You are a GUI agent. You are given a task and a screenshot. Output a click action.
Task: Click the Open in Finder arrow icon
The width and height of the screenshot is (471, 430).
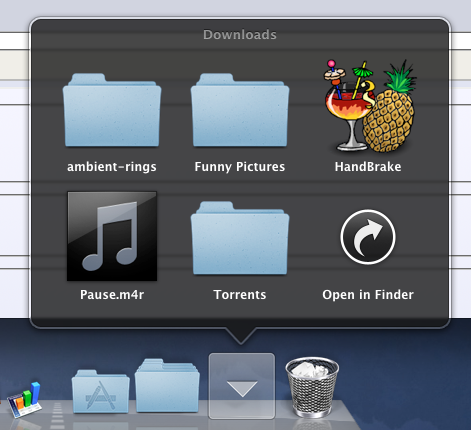tap(368, 237)
